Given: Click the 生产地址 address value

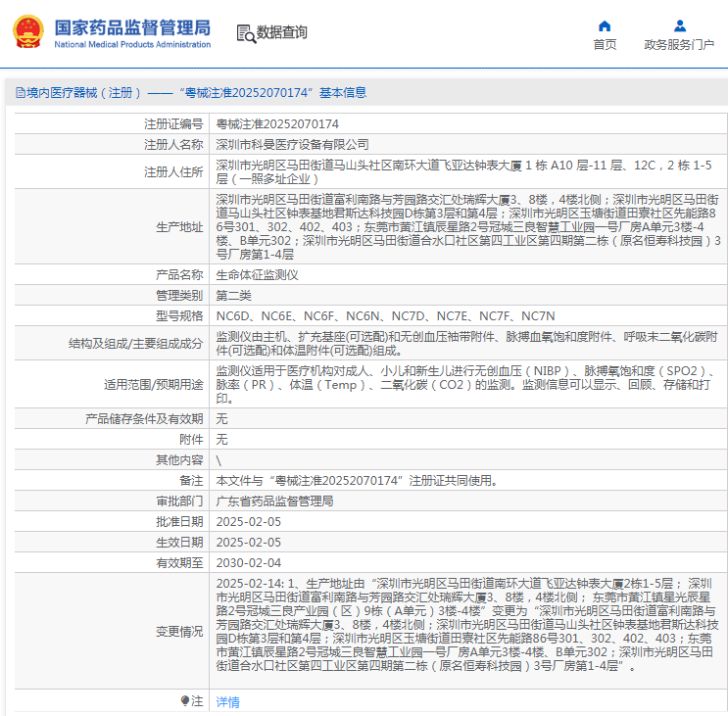Looking at the screenshot, I should click(x=468, y=226).
